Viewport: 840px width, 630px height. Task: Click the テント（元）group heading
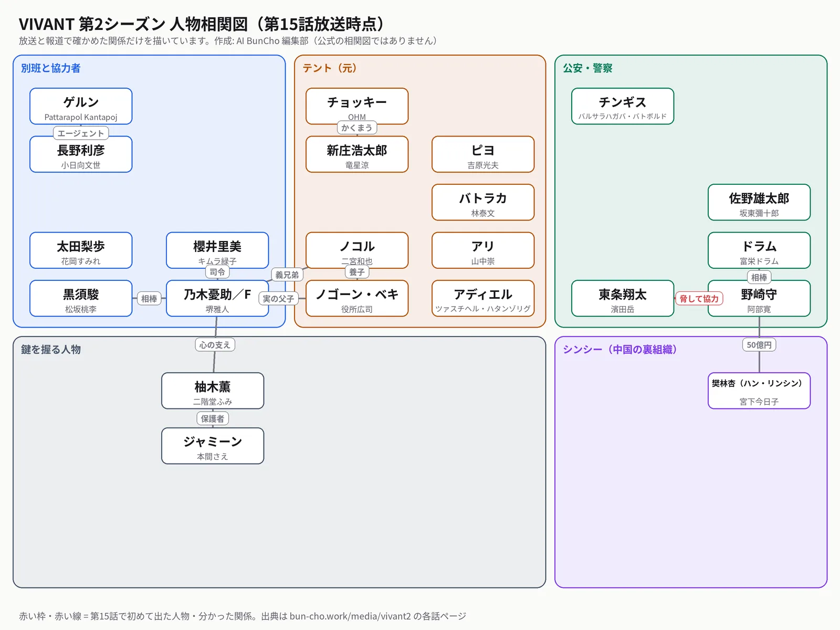coord(330,68)
